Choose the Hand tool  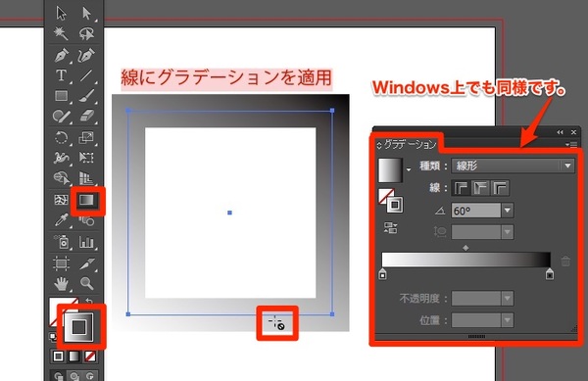tap(61, 284)
